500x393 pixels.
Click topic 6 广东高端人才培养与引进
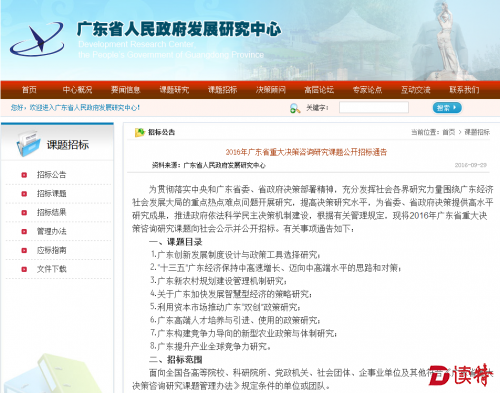(x=235, y=320)
